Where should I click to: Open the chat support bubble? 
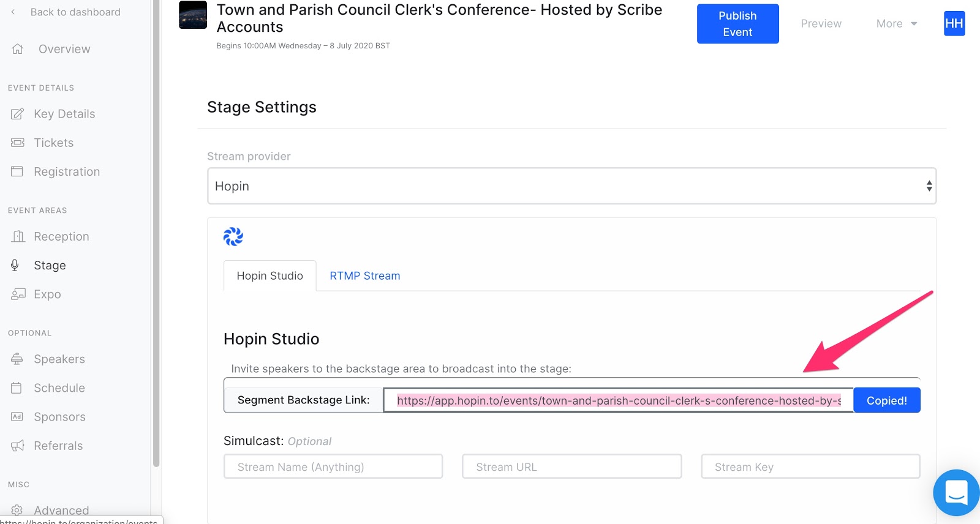tap(956, 492)
